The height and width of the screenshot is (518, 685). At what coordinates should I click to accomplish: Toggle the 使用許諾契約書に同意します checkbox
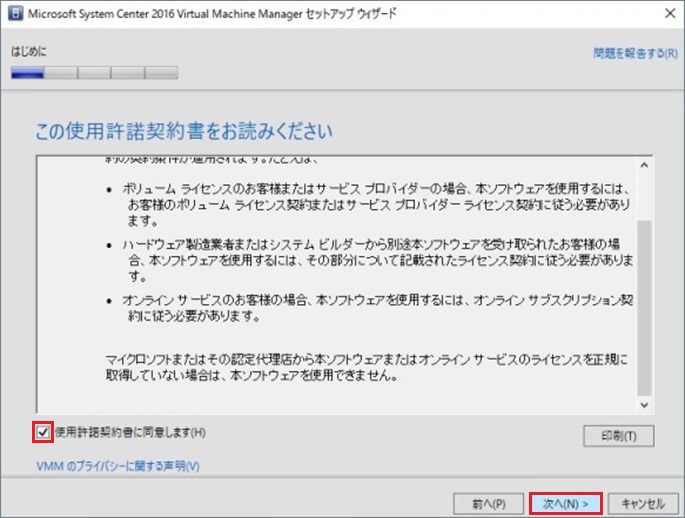click(x=42, y=433)
